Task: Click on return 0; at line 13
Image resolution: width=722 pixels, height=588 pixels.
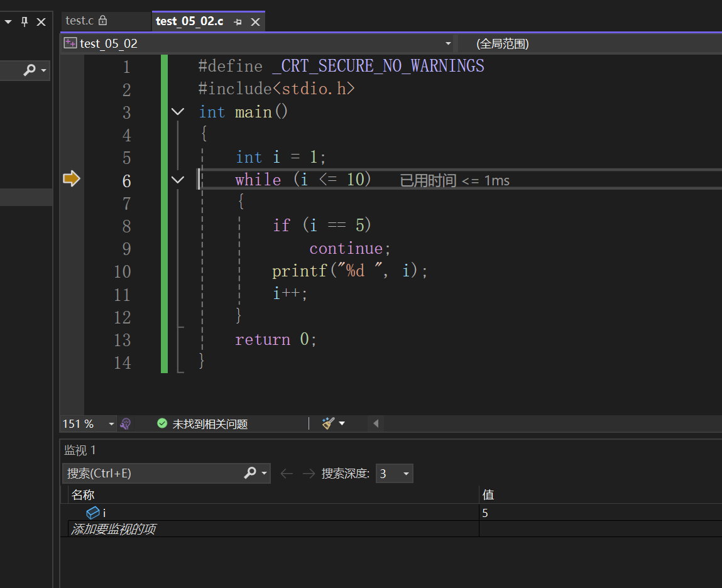Action: coord(276,339)
